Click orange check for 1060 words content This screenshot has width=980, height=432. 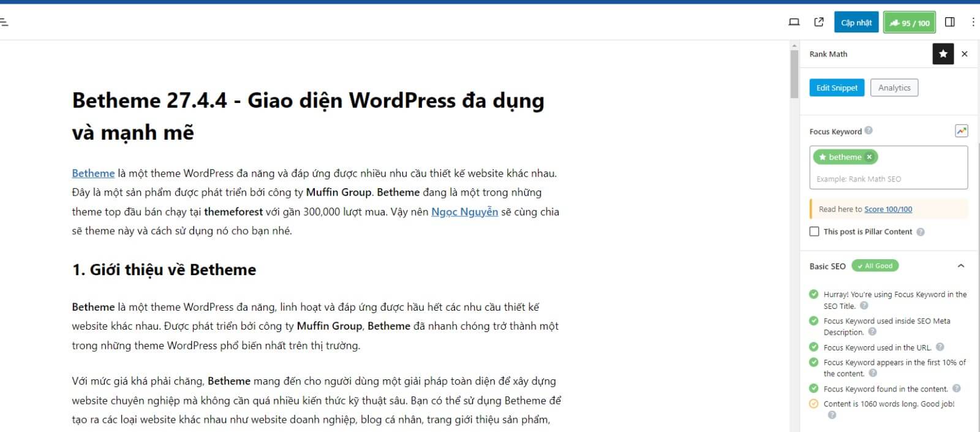[x=814, y=404]
